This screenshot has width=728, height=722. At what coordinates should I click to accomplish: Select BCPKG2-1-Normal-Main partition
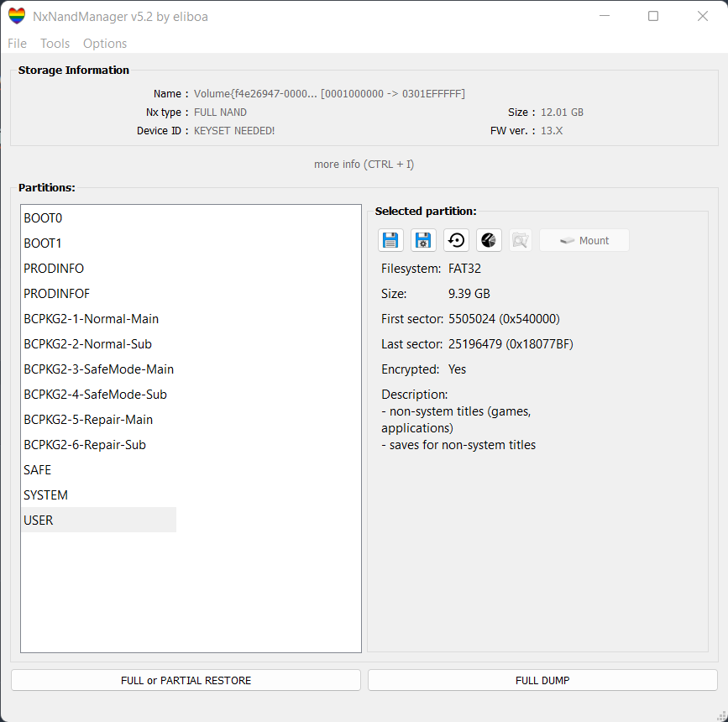pos(99,318)
